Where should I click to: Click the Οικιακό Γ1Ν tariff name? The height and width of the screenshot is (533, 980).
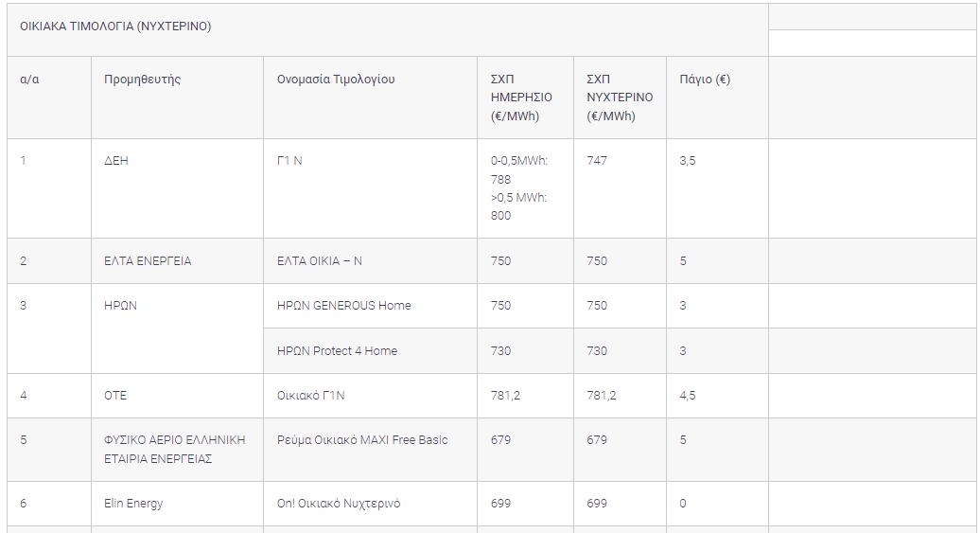click(311, 396)
